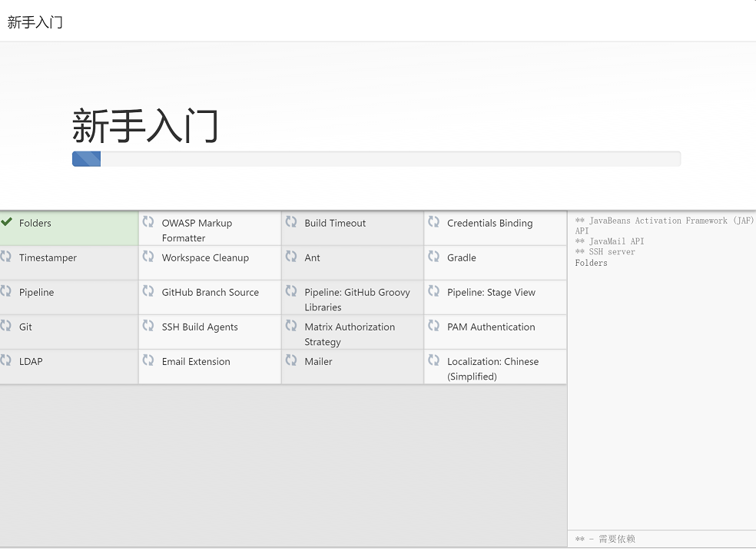Click the SSH Build Agents plugin name
The image size is (756, 551).
[x=200, y=327]
